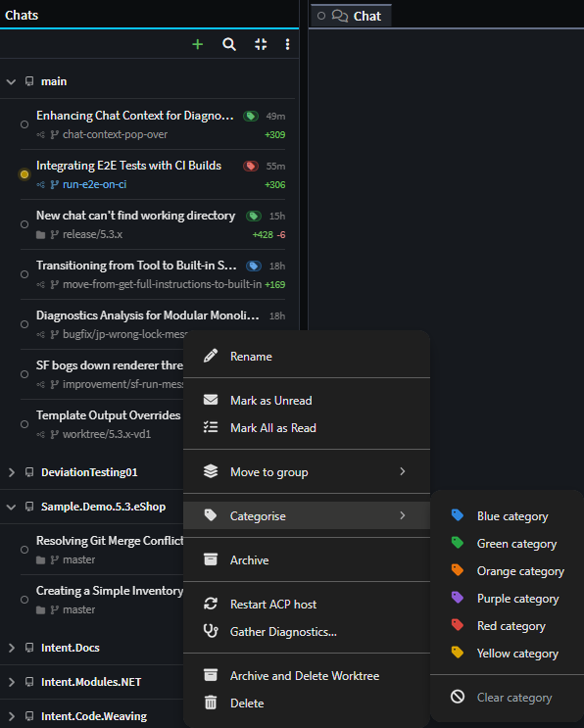This screenshot has height=728, width=584.
Task: Click the computer icon next to main
Action: [x=29, y=81]
